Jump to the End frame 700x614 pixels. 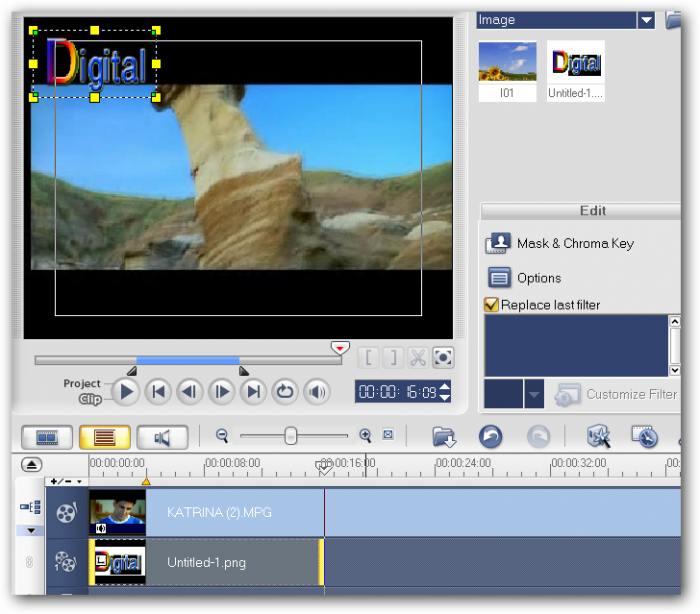tap(254, 393)
